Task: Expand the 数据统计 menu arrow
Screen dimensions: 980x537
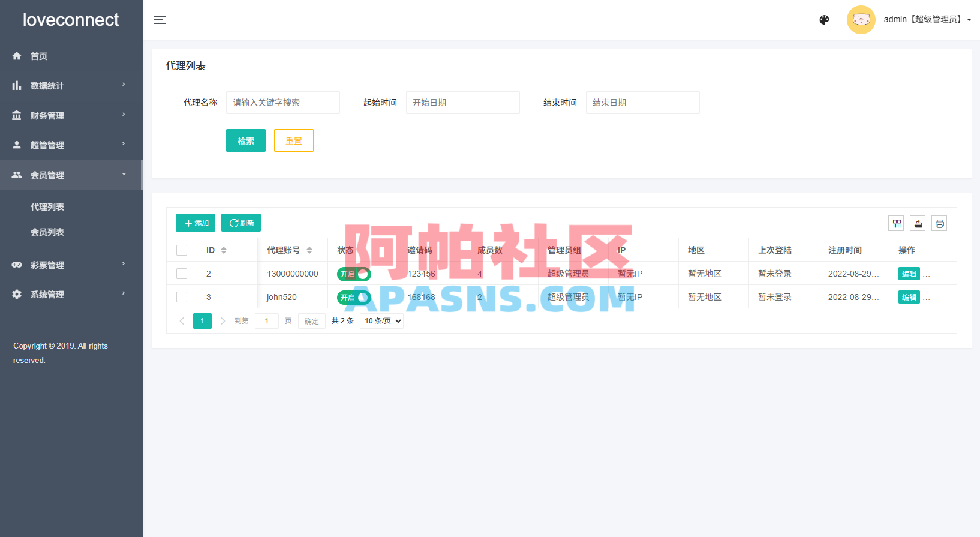Action: (124, 85)
